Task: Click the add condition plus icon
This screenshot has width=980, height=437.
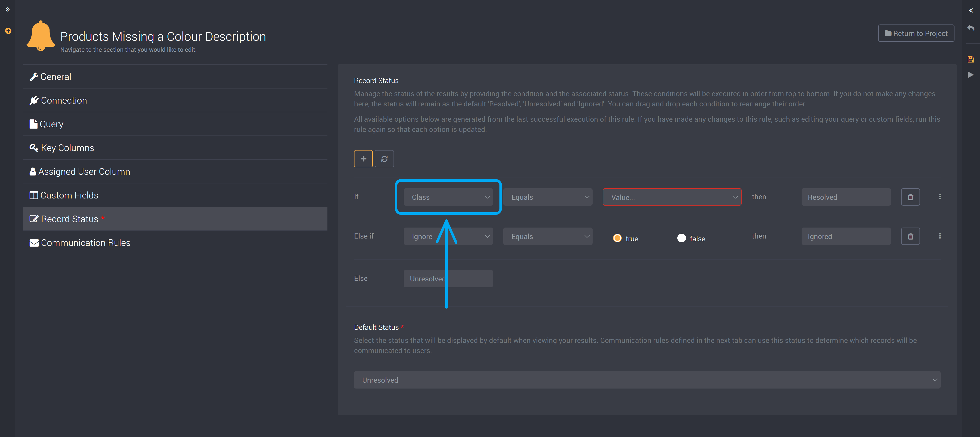Action: [363, 158]
